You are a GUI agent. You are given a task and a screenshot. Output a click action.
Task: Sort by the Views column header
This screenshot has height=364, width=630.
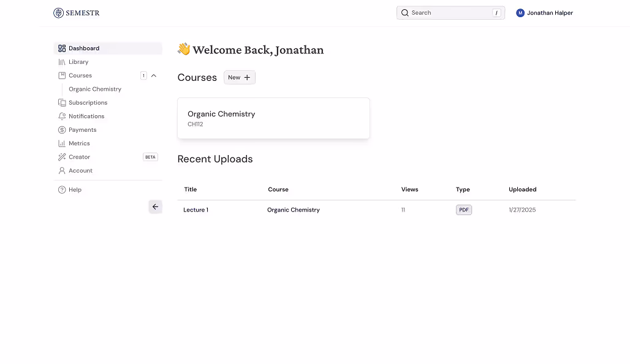tap(409, 189)
